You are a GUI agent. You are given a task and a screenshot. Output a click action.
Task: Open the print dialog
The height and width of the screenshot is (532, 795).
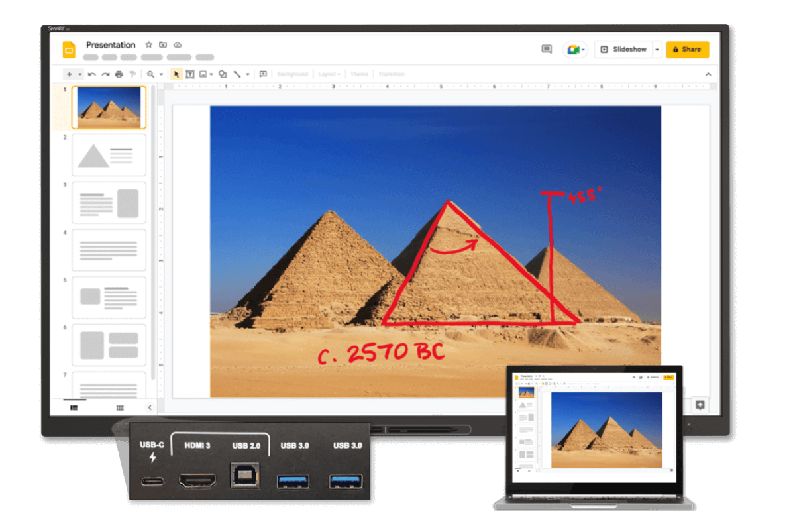click(x=119, y=74)
